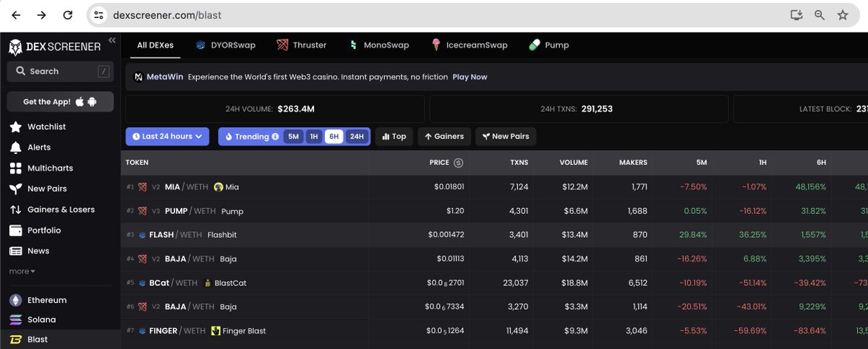This screenshot has width=868, height=349.
Task: Open the PUMP / WETH pair row
Action: 494,211
